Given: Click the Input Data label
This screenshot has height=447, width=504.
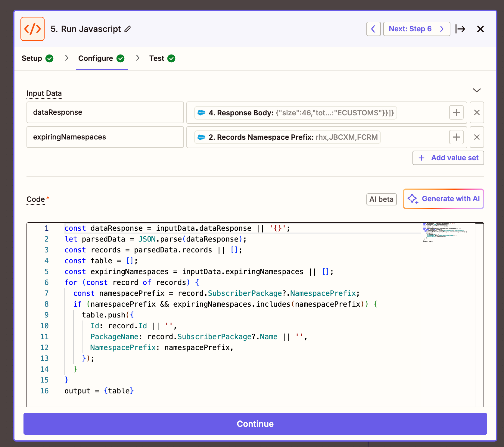Looking at the screenshot, I should (x=44, y=93).
